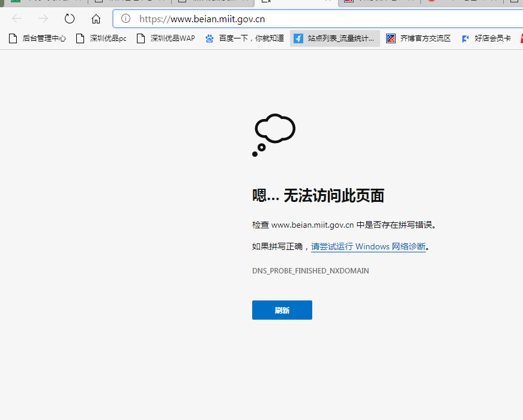
Task: Click the 检查 www.beian.miit.gov.cn spelling message
Action: (x=343, y=225)
